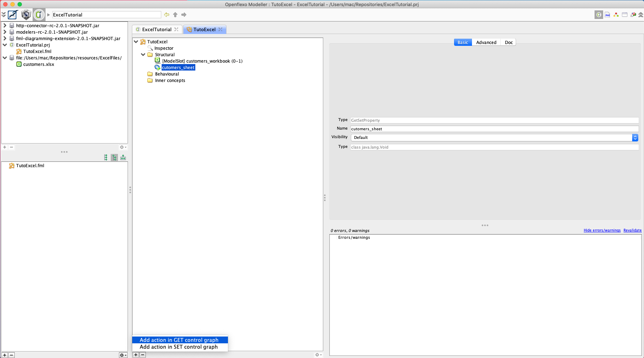Select the Doc inspector tab
This screenshot has height=358, width=644.
(509, 42)
